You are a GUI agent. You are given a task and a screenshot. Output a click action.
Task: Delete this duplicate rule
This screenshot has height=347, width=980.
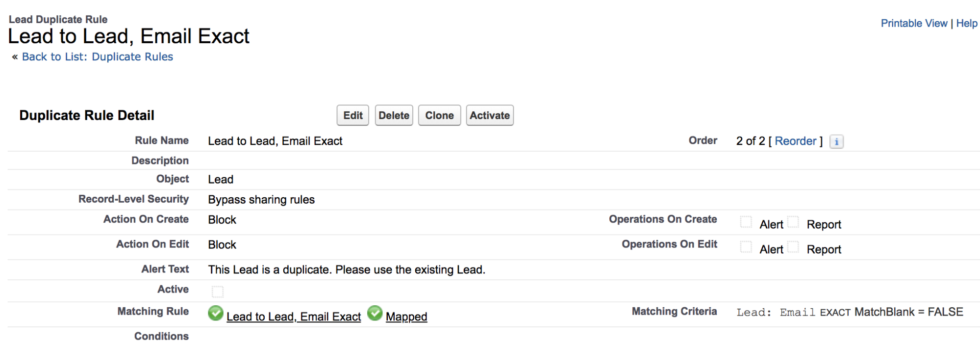pos(394,115)
